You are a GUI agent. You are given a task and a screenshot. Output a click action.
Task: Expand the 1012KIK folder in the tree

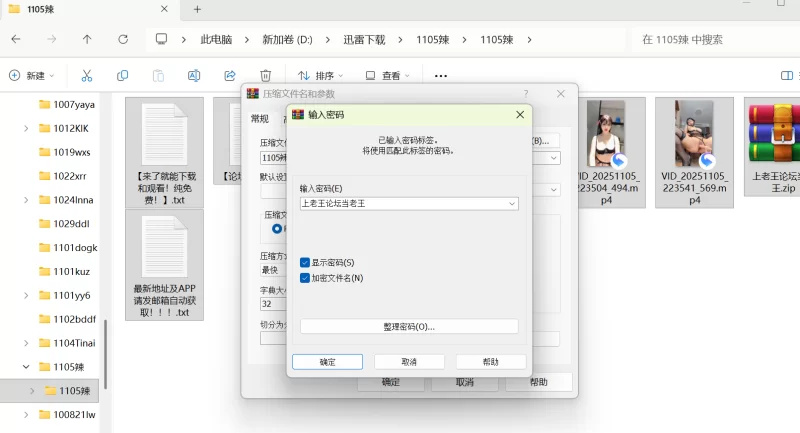pos(27,128)
